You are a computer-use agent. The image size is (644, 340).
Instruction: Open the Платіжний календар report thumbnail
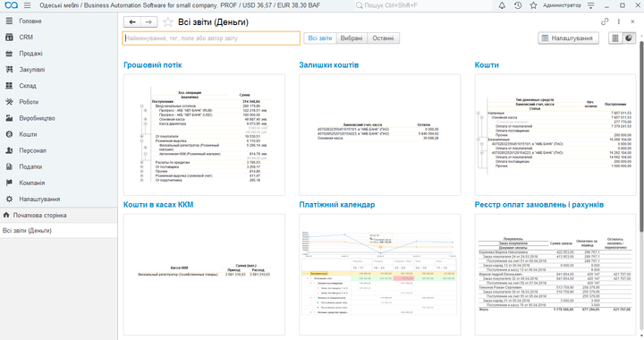coord(380,275)
